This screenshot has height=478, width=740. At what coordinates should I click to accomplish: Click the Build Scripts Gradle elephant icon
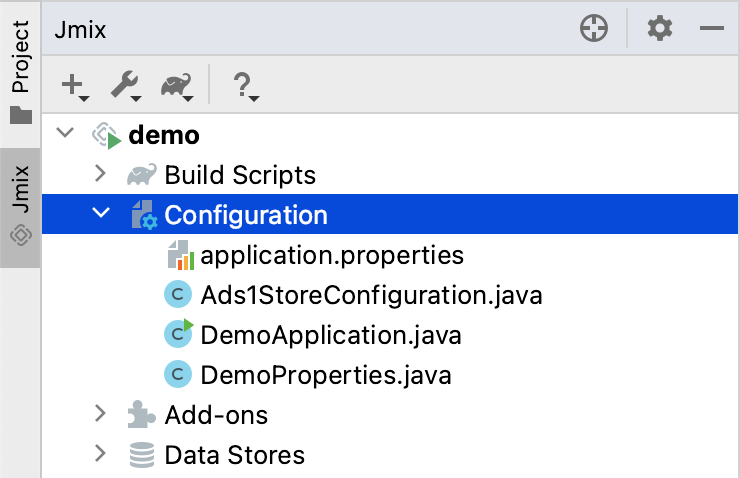click(x=142, y=175)
